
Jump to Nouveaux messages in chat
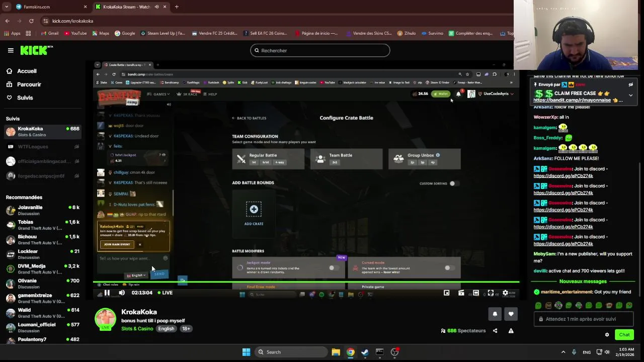[x=583, y=282]
